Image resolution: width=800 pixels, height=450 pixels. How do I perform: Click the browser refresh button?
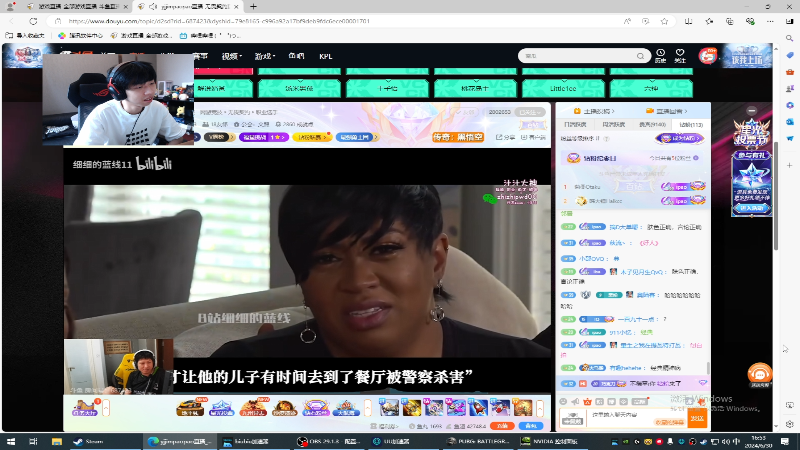point(33,21)
